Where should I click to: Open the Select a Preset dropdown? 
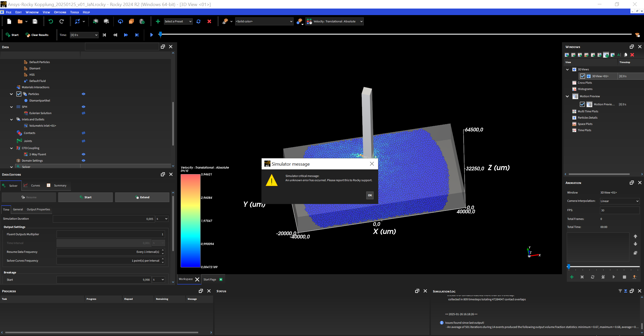pyautogui.click(x=178, y=21)
